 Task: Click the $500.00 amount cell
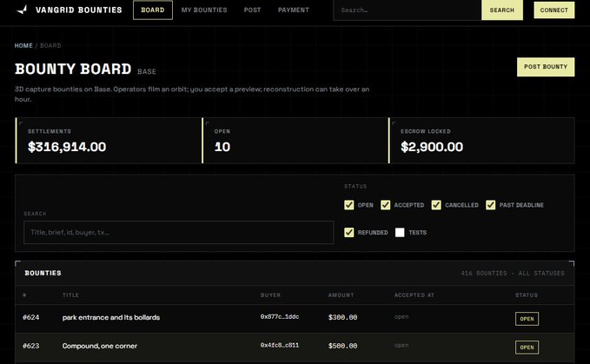tap(342, 346)
